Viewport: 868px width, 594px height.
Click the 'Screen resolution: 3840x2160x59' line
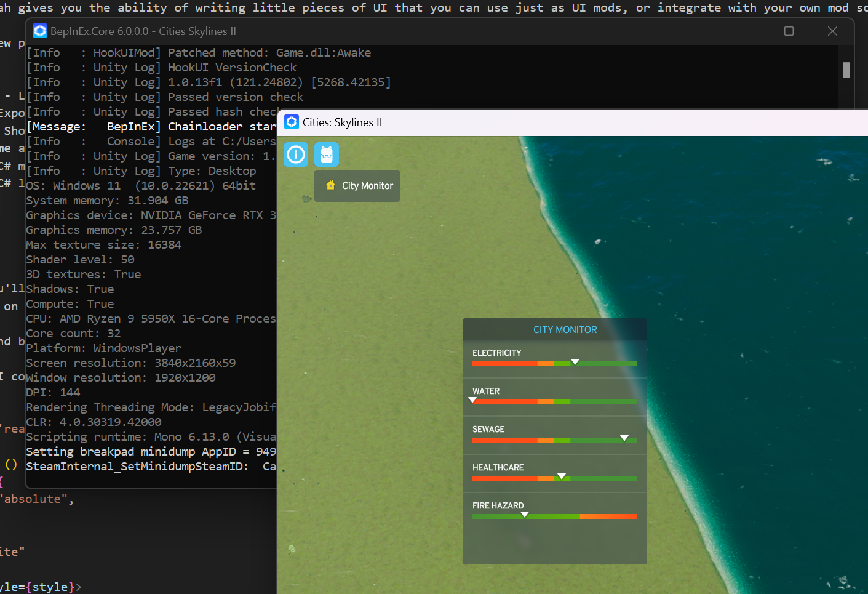pos(130,363)
